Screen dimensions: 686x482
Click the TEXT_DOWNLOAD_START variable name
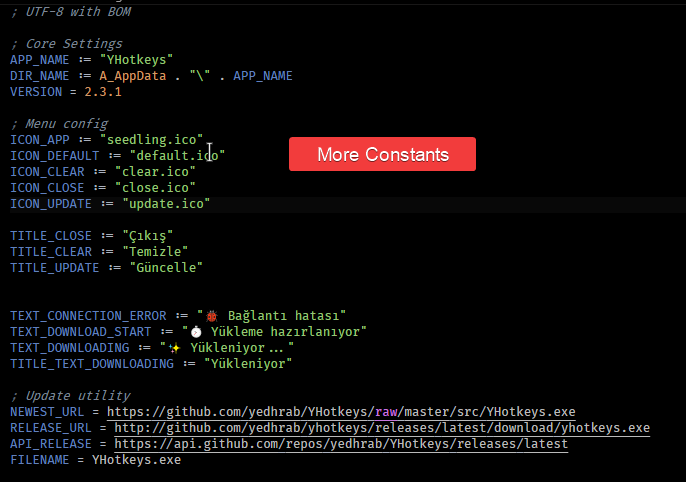(81, 332)
